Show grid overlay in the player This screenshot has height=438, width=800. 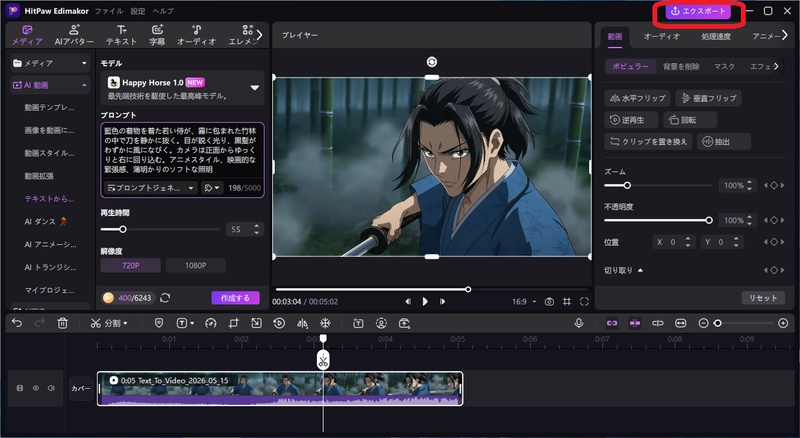coord(567,302)
